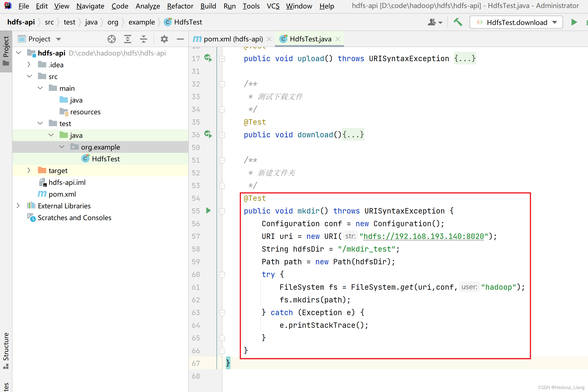The width and height of the screenshot is (588, 392).
Task: Click the green Run button in toolbar
Action: pyautogui.click(x=574, y=22)
